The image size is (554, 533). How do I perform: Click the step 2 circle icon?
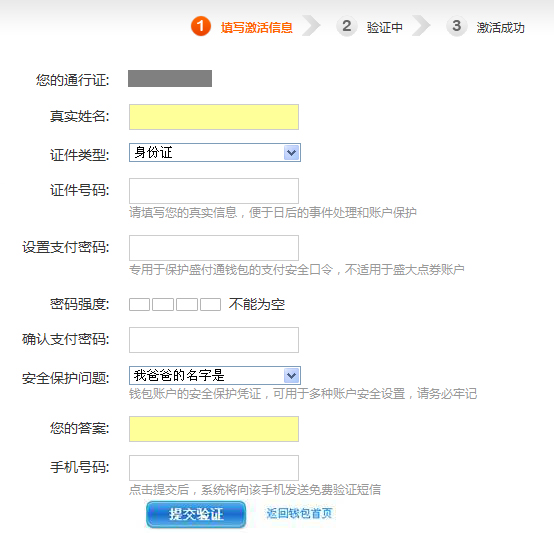click(347, 26)
